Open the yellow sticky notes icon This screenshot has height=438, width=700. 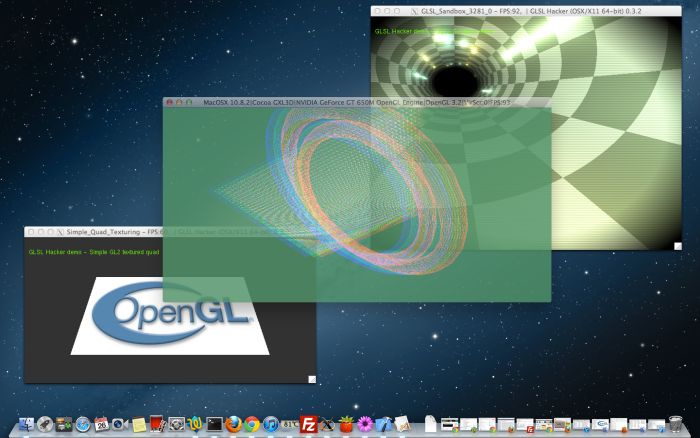tap(139, 424)
